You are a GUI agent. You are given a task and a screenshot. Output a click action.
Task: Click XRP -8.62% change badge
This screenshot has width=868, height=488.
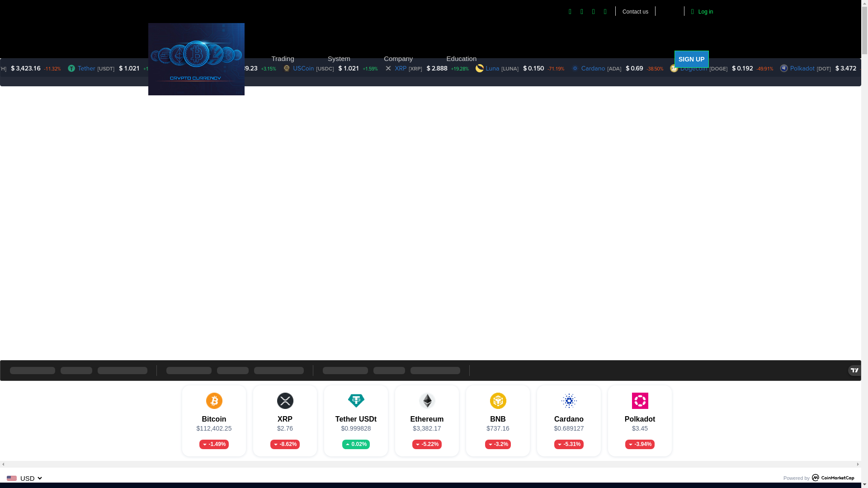pos(285,445)
